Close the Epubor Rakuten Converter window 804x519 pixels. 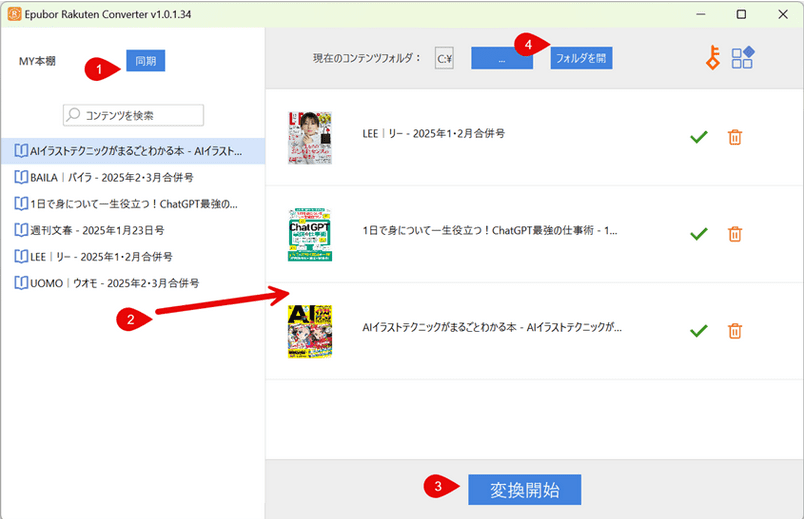click(x=783, y=14)
